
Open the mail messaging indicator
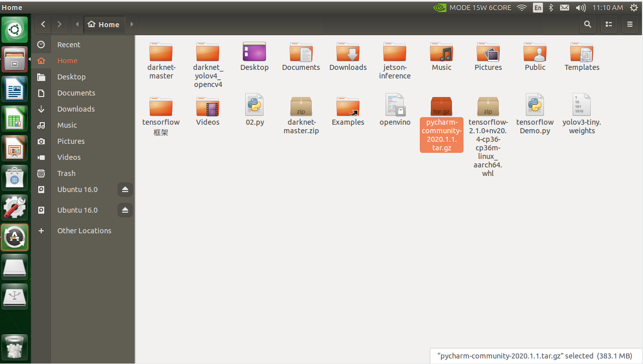click(565, 8)
